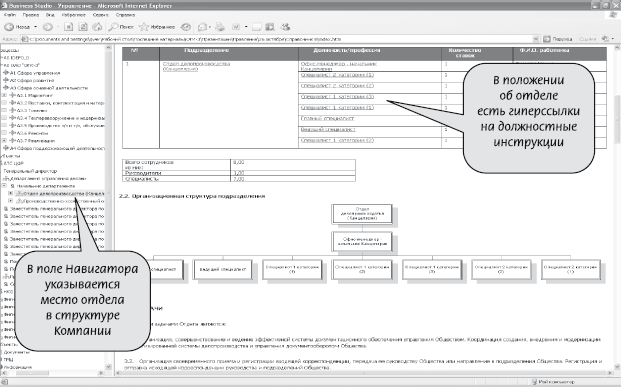The height and width of the screenshot is (387, 621).
Task: Click the Ссылки links toolbar label
Action: point(587,39)
